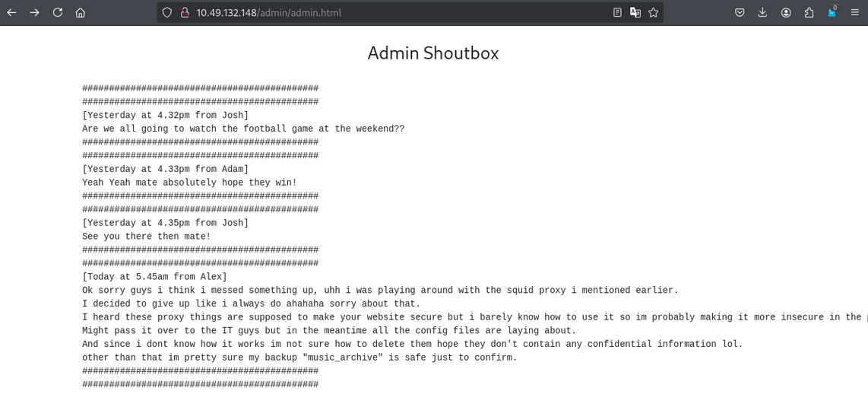
Task: Open the translate page icon
Action: click(635, 12)
